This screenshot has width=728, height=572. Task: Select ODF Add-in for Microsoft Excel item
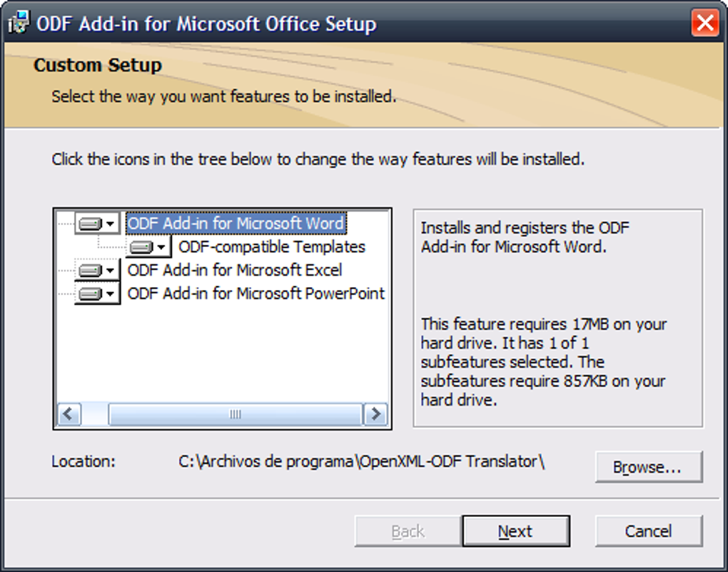(x=235, y=271)
